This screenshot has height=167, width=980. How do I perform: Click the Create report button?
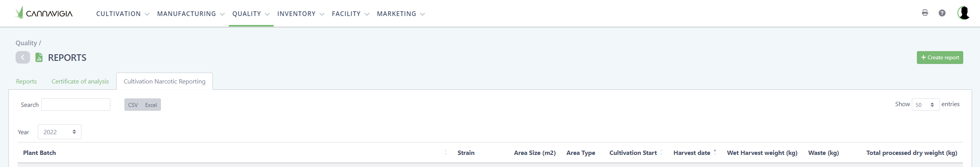pos(939,57)
